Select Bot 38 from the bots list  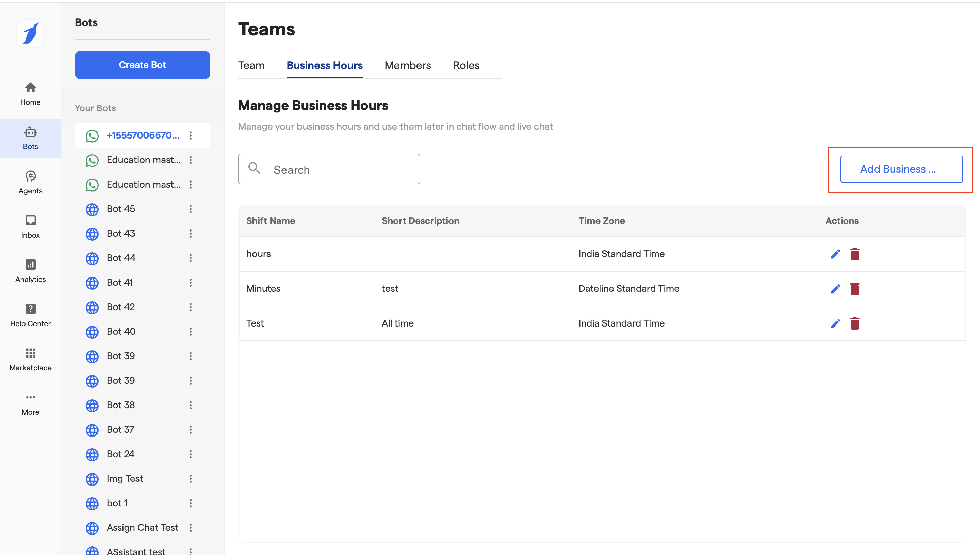[121, 405]
